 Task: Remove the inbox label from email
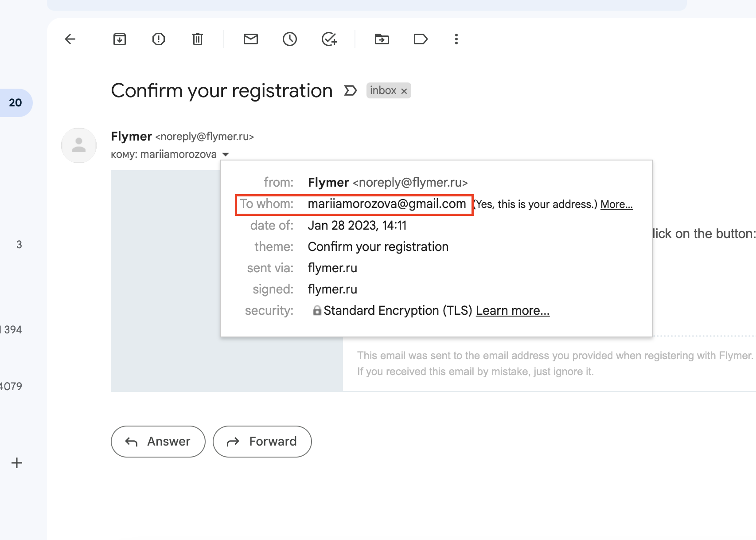coord(404,91)
